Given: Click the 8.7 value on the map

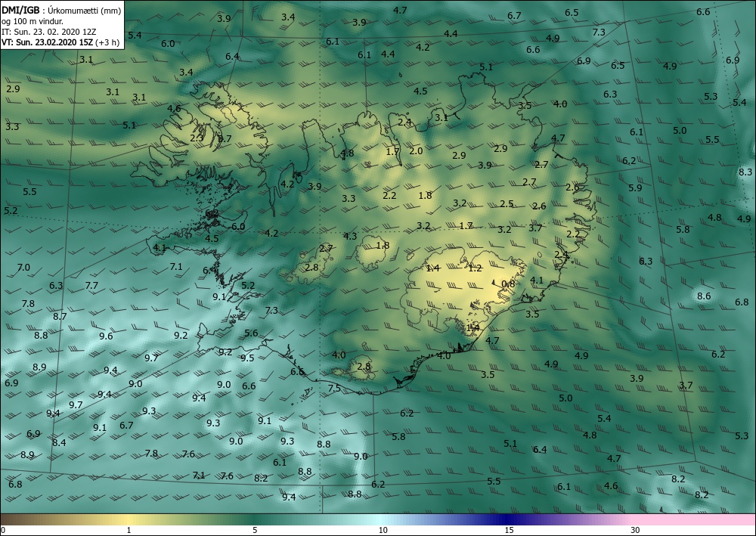Looking at the screenshot, I should pos(60,316).
